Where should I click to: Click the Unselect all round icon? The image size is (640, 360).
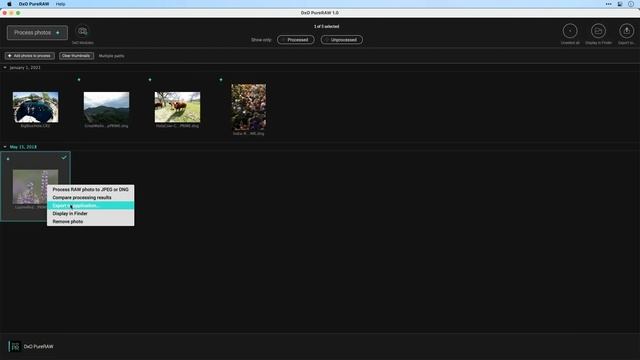click(x=570, y=31)
